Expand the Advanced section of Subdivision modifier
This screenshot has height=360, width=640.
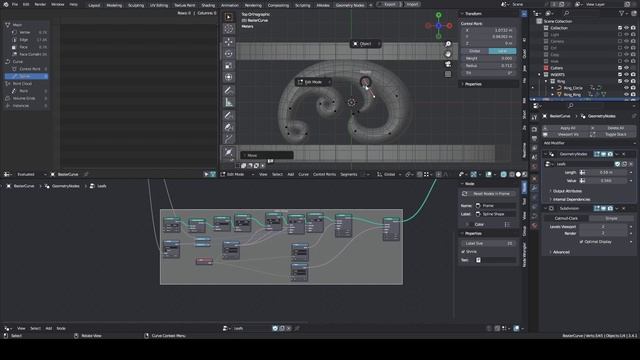(x=561, y=252)
